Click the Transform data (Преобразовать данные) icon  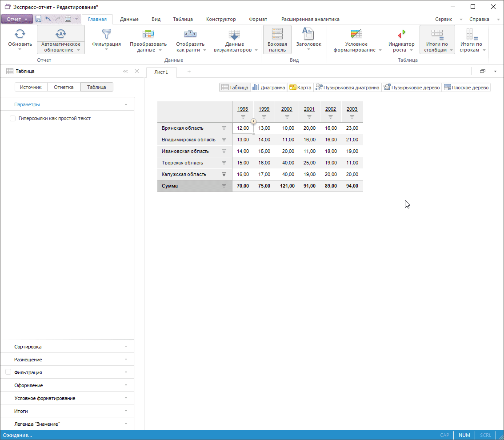pyautogui.click(x=148, y=34)
